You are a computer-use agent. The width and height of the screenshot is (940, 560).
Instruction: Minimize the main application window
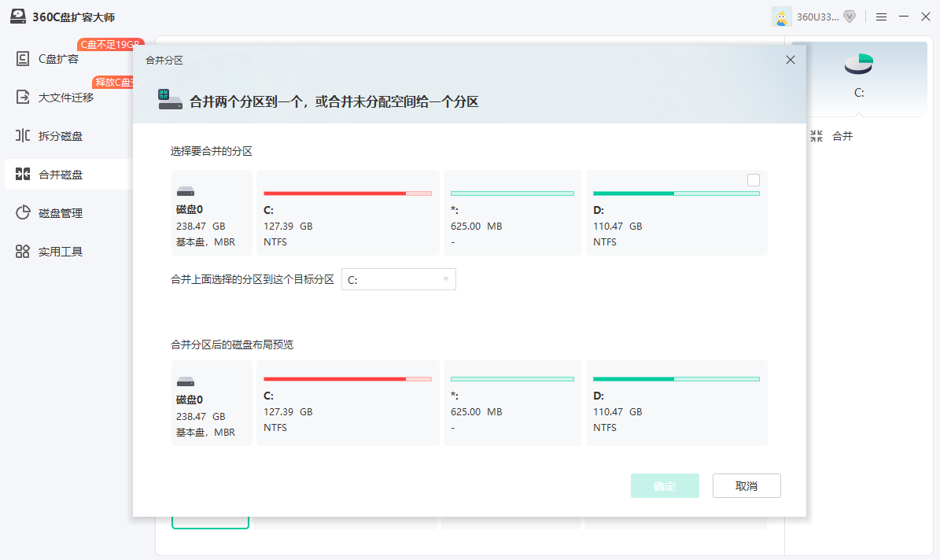[x=904, y=17]
